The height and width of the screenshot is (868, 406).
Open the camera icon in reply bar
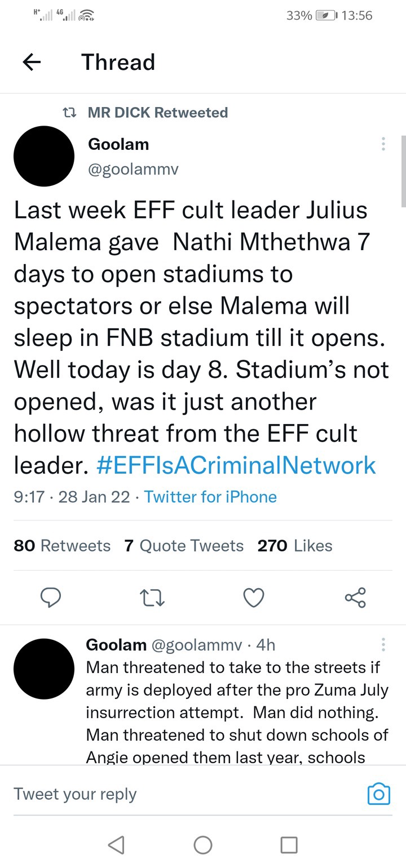(x=378, y=794)
